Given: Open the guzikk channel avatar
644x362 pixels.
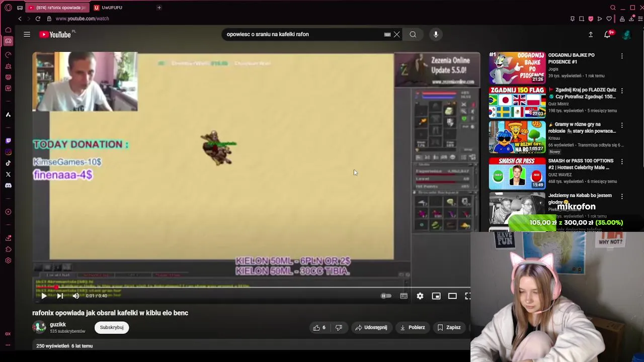Looking at the screenshot, I should (x=39, y=327).
